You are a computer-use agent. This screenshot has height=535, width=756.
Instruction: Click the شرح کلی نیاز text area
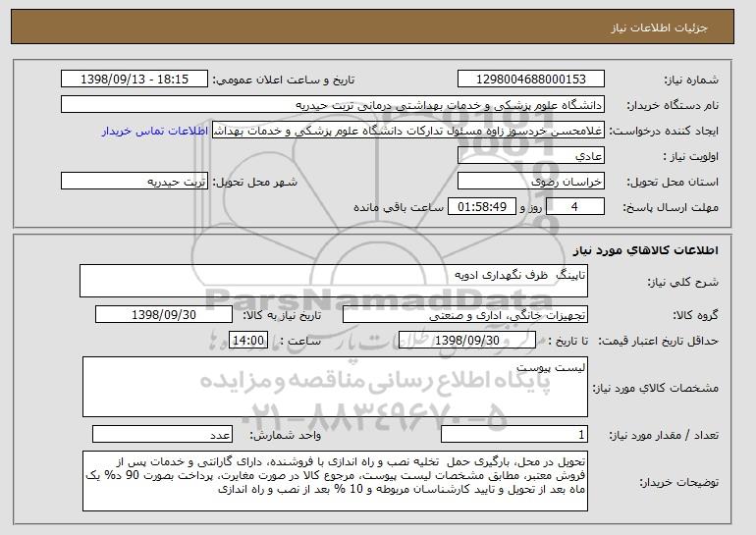pyautogui.click(x=334, y=281)
